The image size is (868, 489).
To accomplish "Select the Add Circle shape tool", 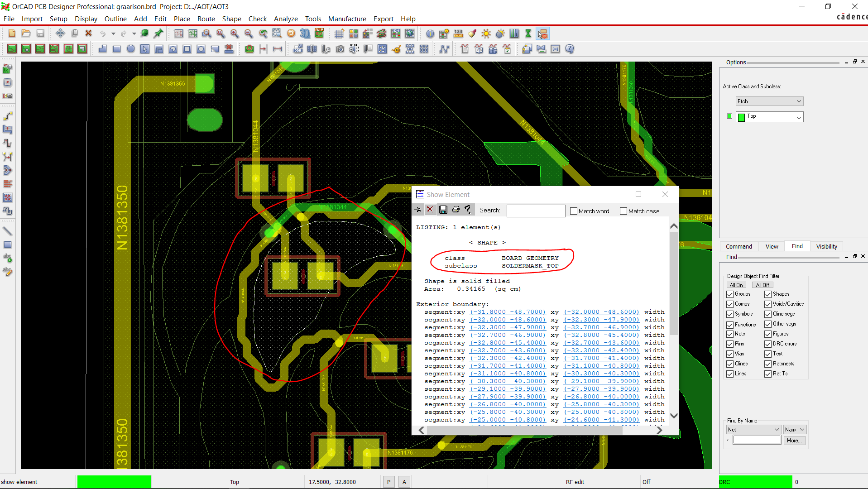I will point(131,49).
